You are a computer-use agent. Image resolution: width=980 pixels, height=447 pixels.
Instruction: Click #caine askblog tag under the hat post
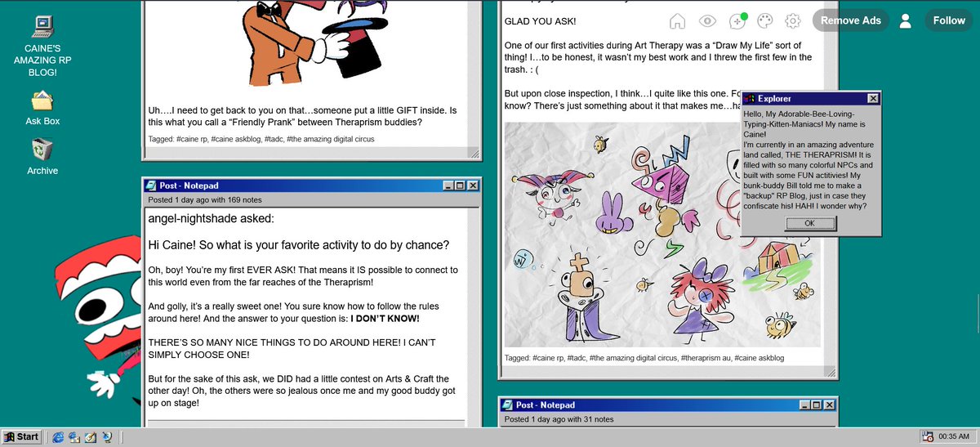236,139
